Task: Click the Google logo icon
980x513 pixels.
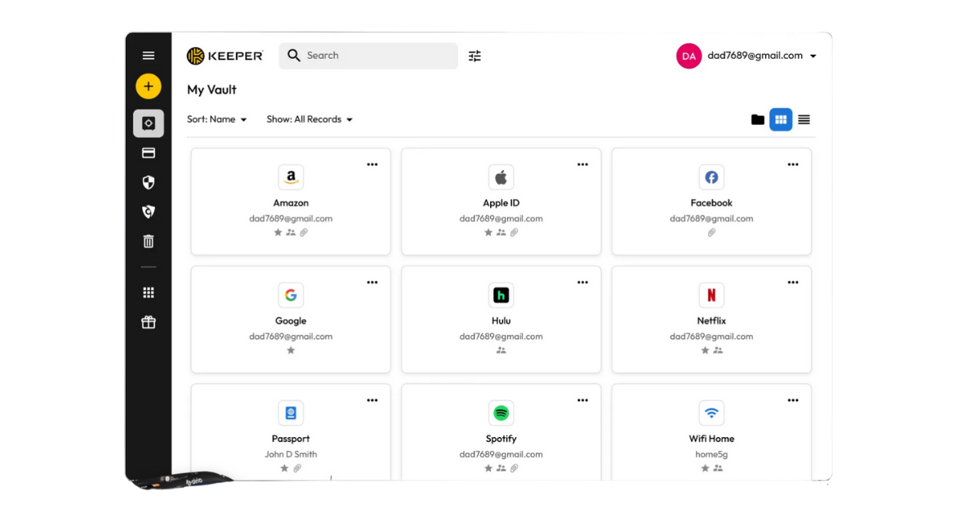Action: (291, 295)
